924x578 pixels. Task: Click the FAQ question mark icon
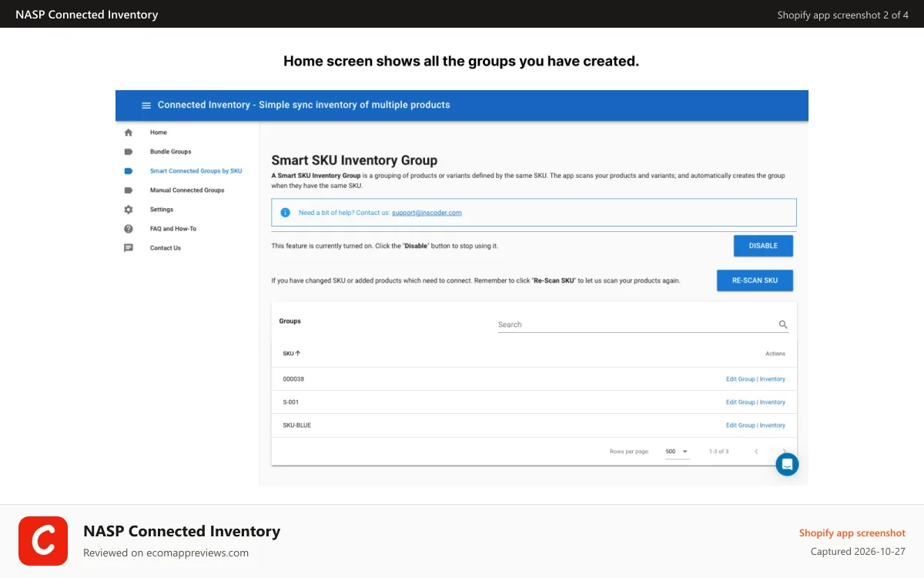(129, 229)
